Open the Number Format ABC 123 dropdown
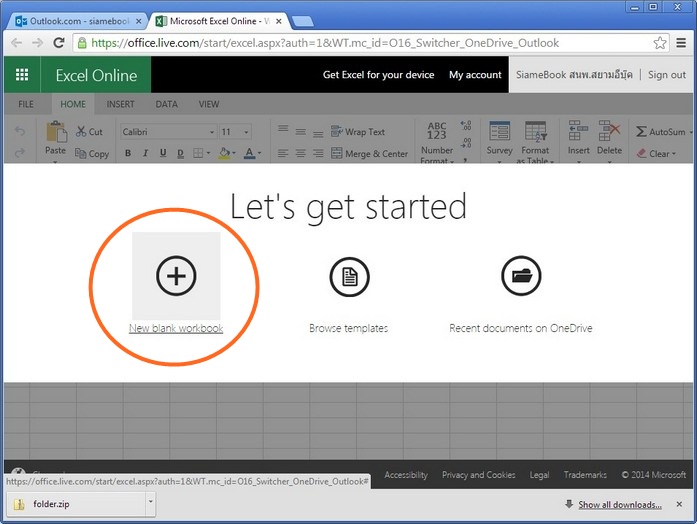Screen dimensions: 697x524 tap(437, 141)
